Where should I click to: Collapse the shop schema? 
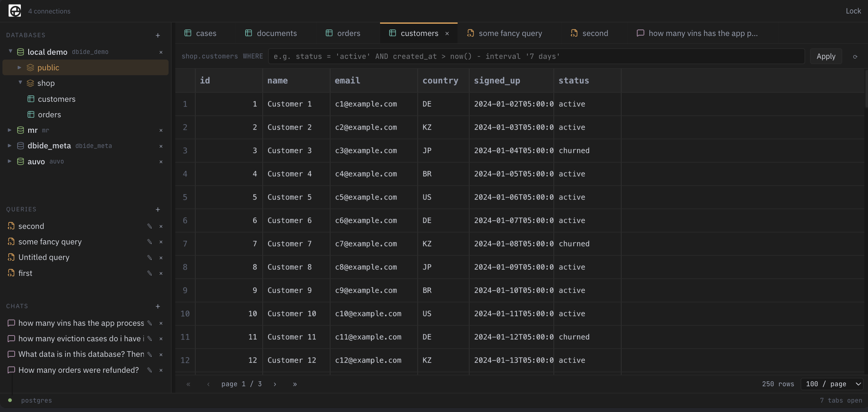click(20, 83)
